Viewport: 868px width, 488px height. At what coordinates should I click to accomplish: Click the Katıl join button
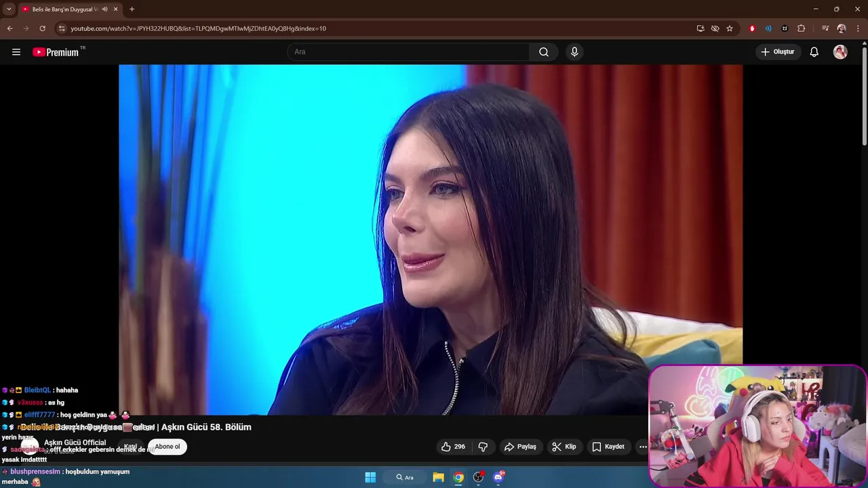click(130, 447)
